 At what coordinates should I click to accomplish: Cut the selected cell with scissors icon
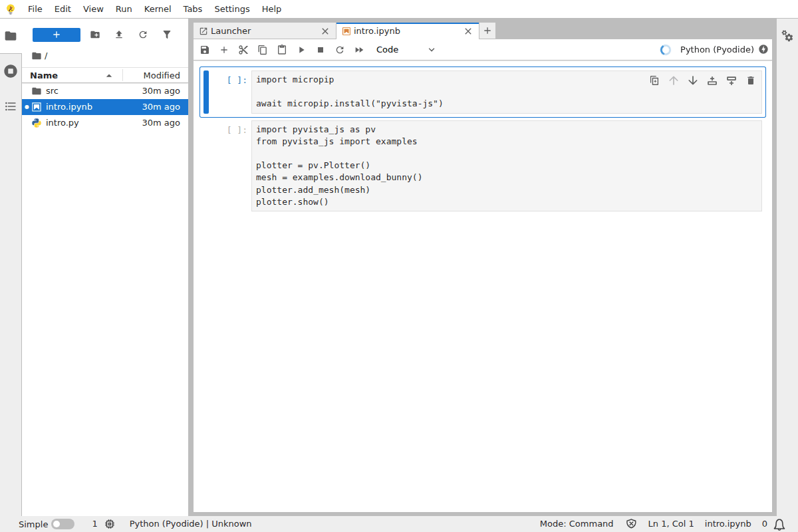[243, 50]
